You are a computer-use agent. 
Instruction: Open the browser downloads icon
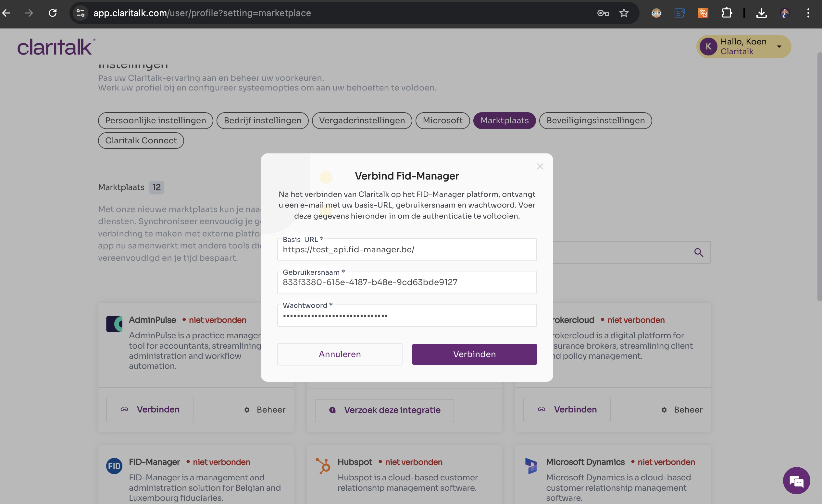(x=761, y=13)
